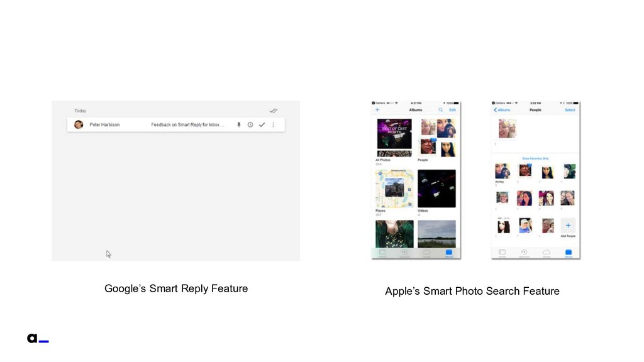Tap the 'Videos' album label
The height and width of the screenshot is (362, 644).
(423, 211)
